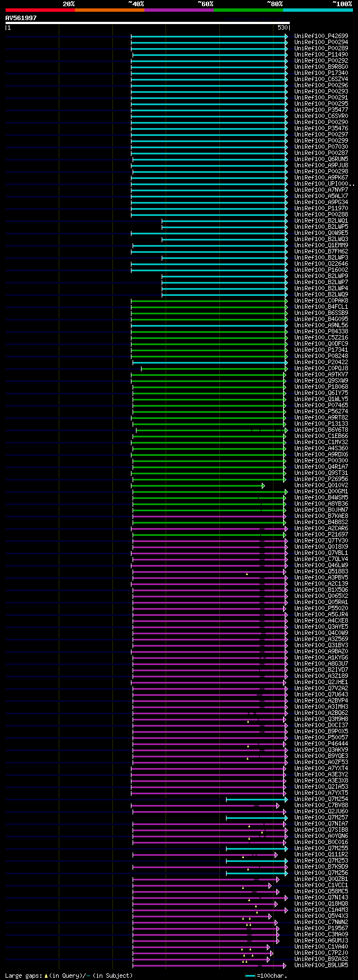The width and height of the screenshot is (358, 980).
Task: Select hit label UniRef100_B4FCL1
Action: (321, 307)
